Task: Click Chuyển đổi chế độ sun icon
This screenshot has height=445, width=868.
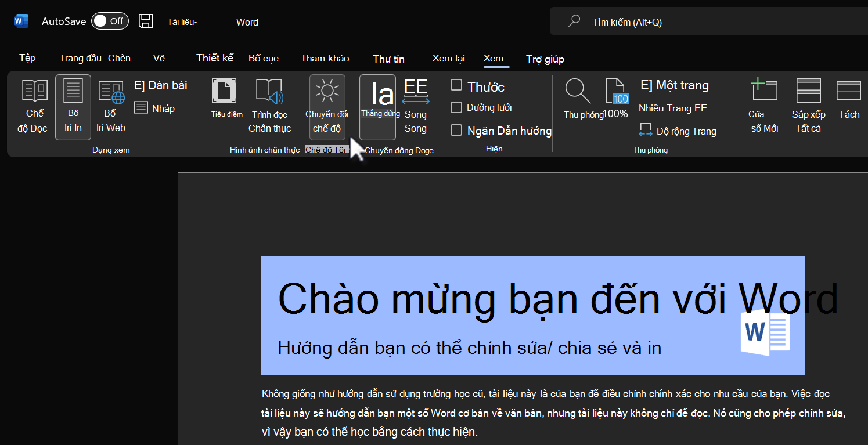Action: pos(327,107)
